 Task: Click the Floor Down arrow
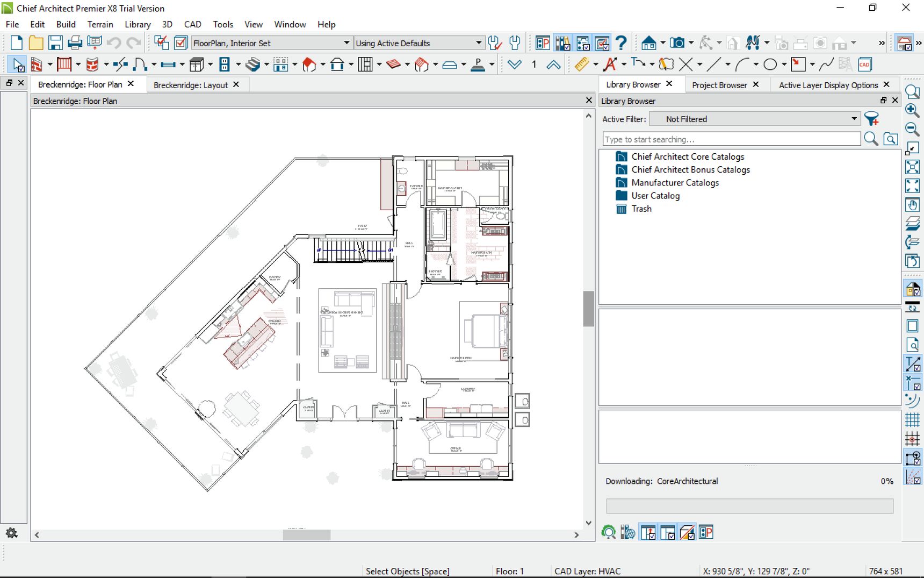[515, 65]
